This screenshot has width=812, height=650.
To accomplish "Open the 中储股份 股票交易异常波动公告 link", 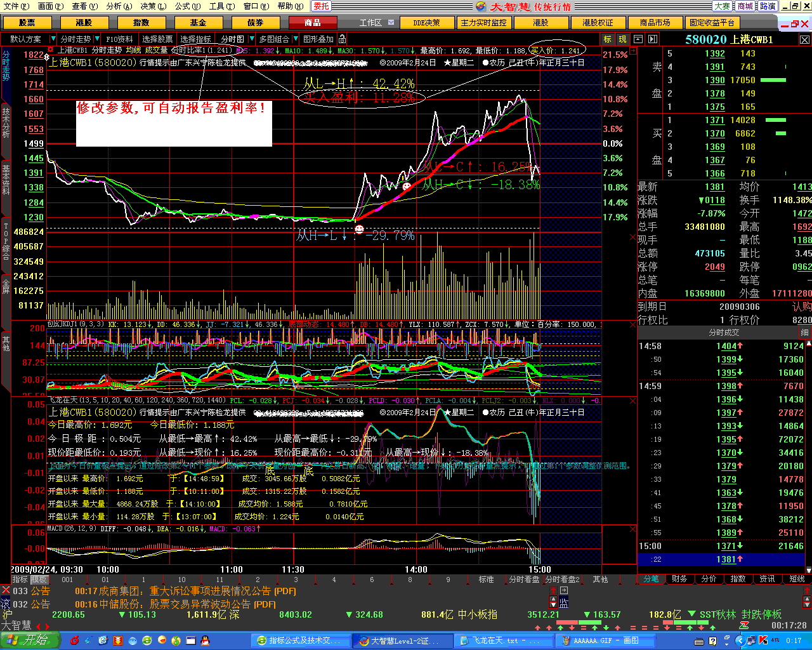I will [x=175, y=604].
